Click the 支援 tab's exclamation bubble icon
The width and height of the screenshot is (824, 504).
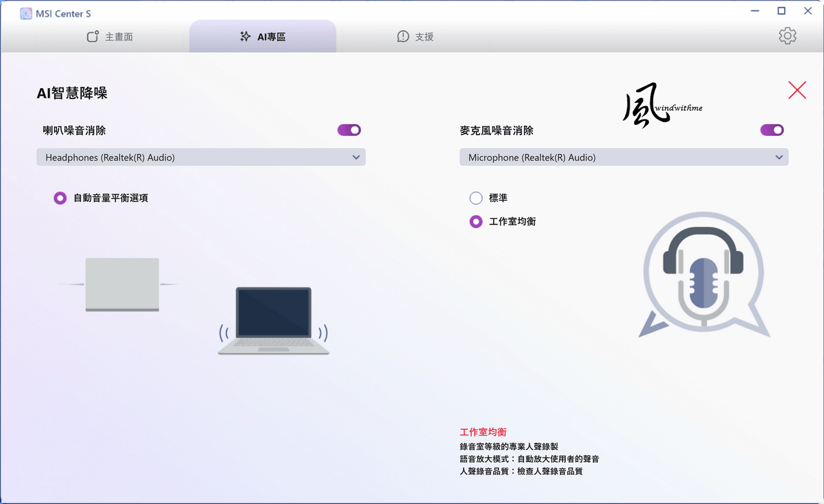coord(403,37)
